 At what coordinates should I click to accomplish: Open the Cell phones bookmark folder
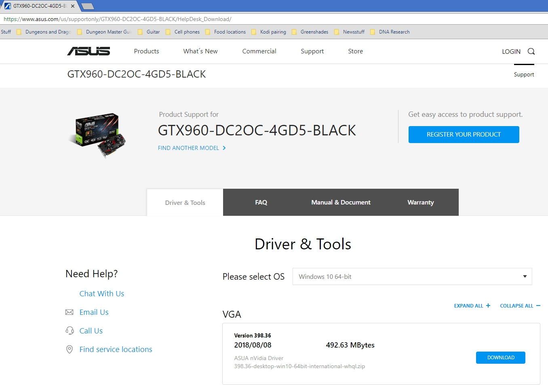point(183,32)
